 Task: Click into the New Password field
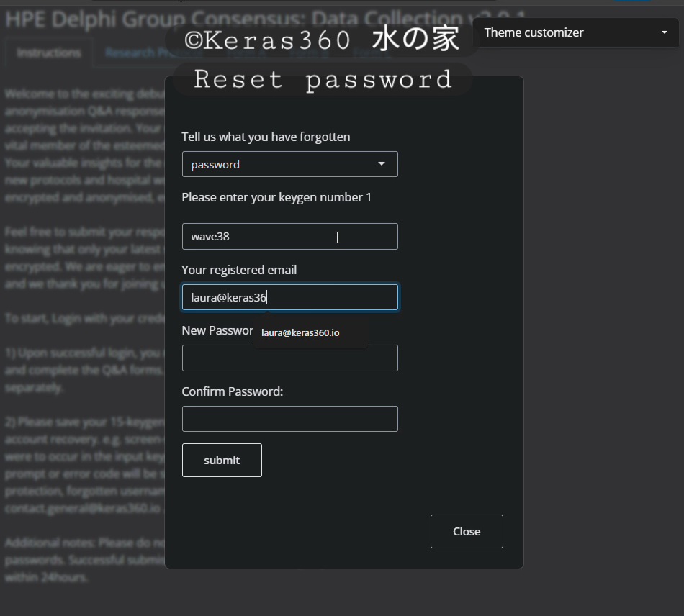[289, 358]
